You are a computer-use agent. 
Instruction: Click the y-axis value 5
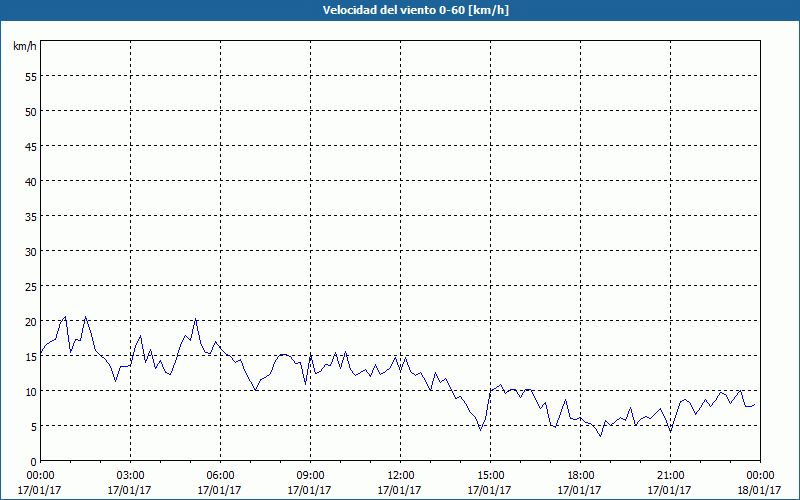point(34,427)
